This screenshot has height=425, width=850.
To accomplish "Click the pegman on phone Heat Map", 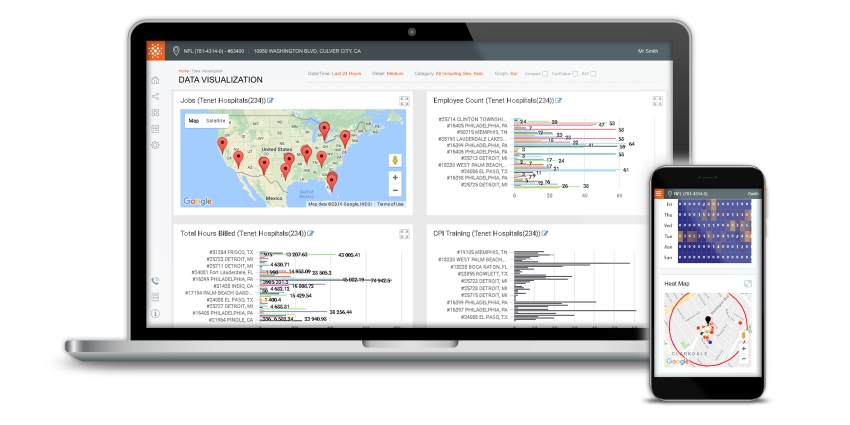I will click(x=744, y=336).
